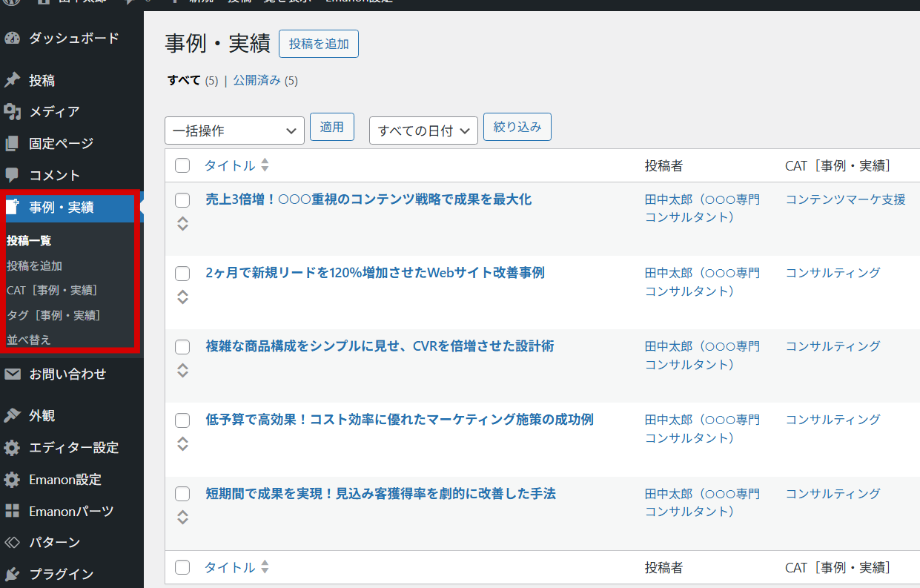Open ダッシュボード in the sidebar
Viewport: 920px width, 588px height.
coord(73,38)
